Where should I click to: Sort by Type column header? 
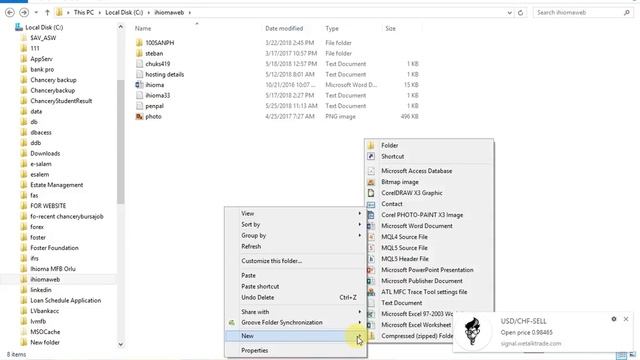point(332,29)
